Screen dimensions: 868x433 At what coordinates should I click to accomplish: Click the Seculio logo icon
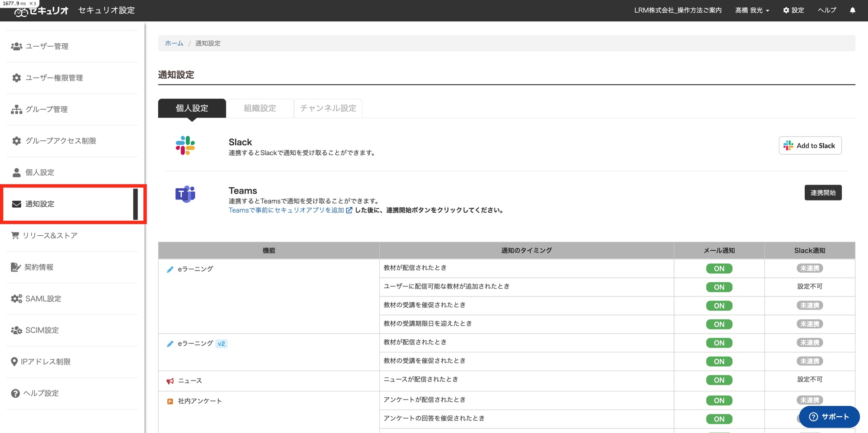21,12
